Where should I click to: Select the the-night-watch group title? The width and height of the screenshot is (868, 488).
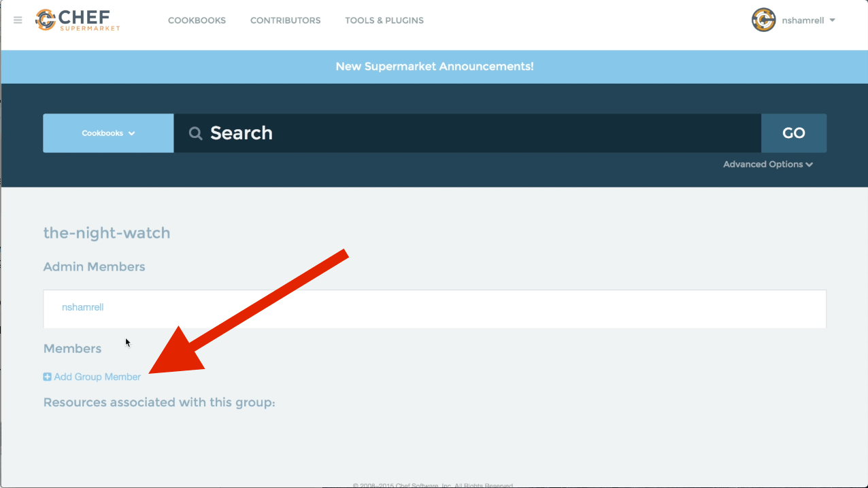(107, 233)
